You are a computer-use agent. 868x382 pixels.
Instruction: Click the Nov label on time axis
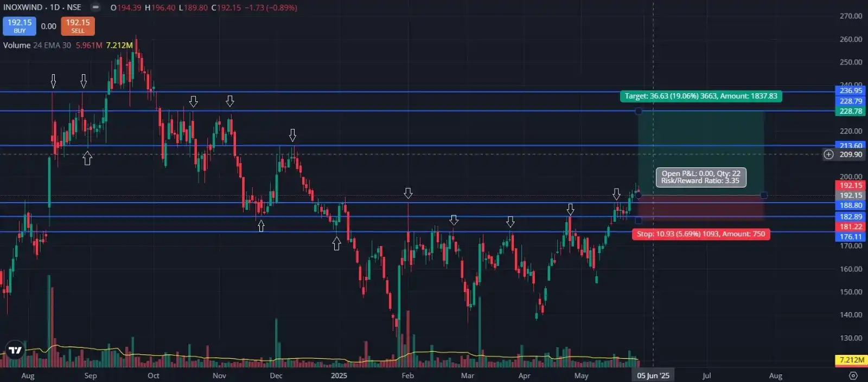coord(219,375)
